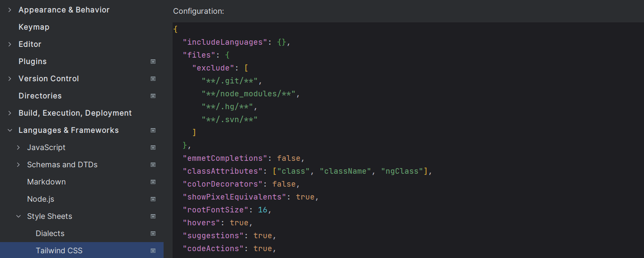Expand the Editor settings section

click(x=9, y=44)
